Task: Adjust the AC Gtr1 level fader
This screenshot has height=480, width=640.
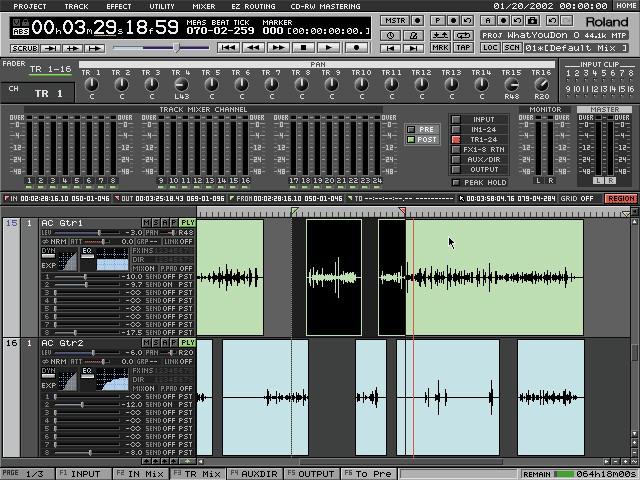Action: coord(99,232)
